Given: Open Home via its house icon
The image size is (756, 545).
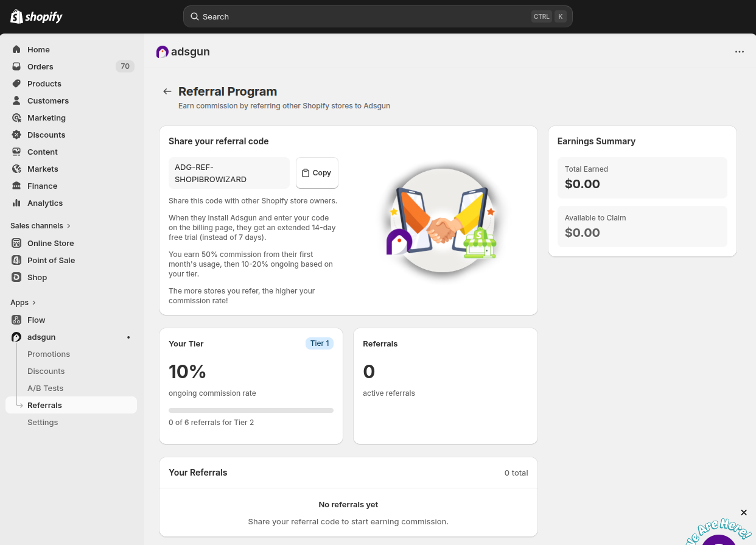Looking at the screenshot, I should 16,49.
